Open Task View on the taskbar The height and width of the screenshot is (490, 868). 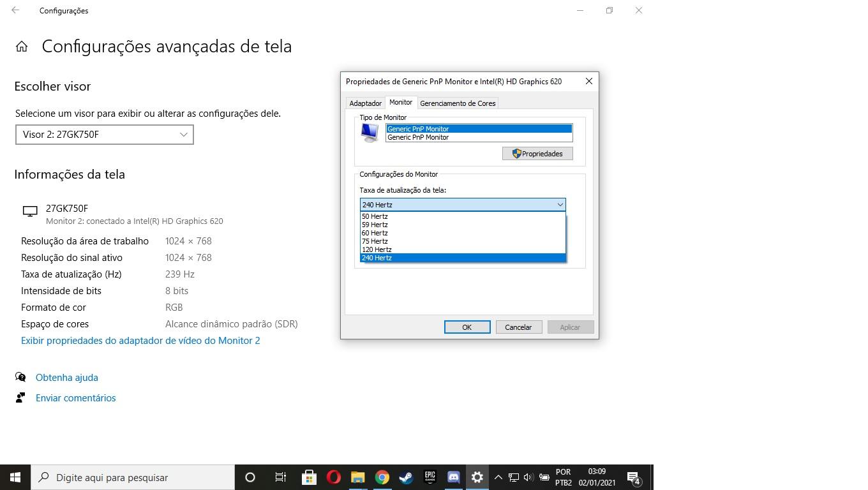(x=280, y=477)
